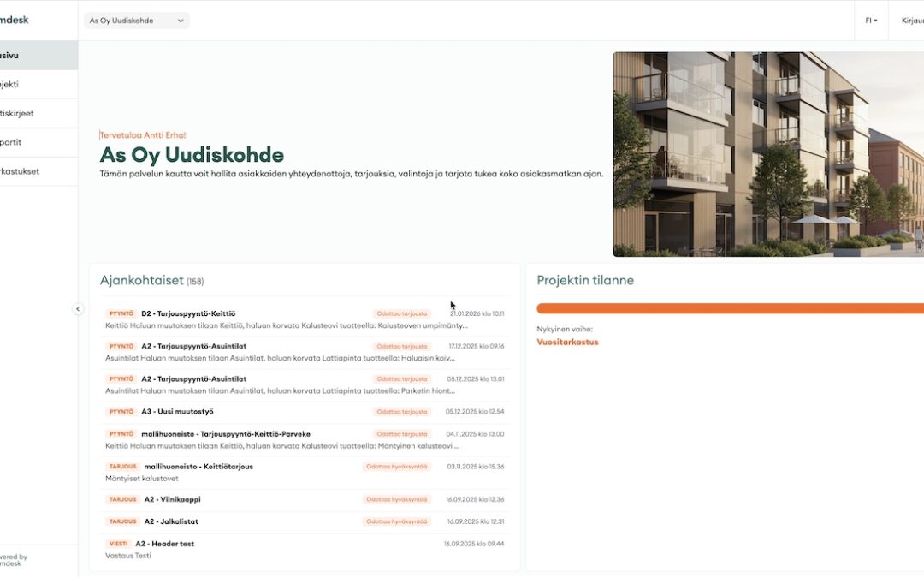This screenshot has height=578, width=924.
Task: Click the Vuositarkastus current phase label
Action: pos(567,343)
